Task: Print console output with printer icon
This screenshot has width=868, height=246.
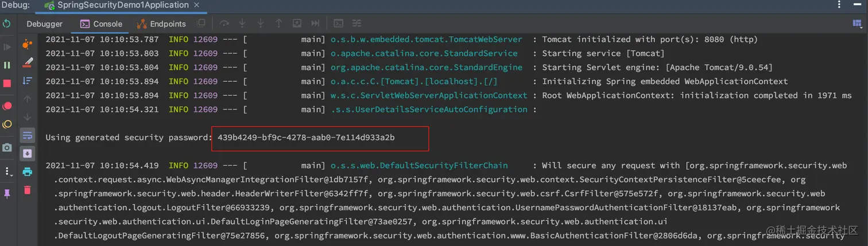Action: tap(27, 171)
